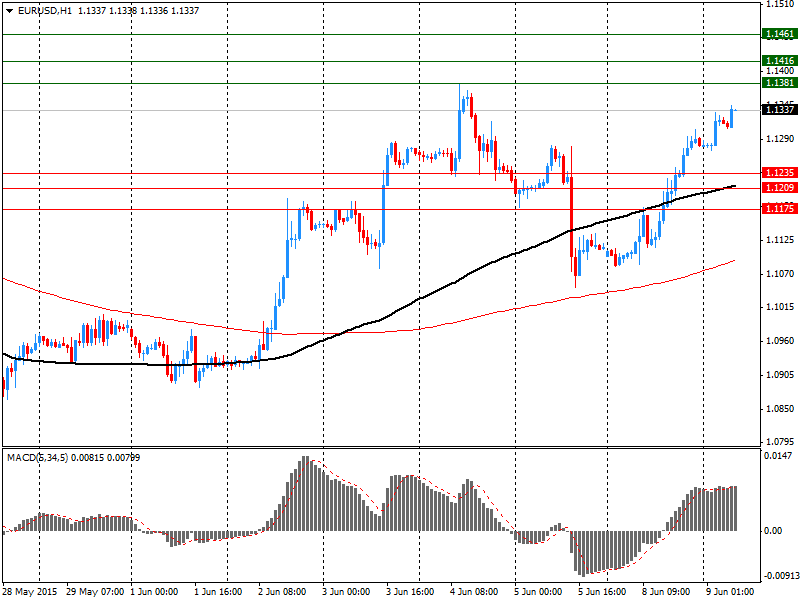This screenshot has height=600, width=800.
Task: Click the MACD(5,34,5) indicator label
Action: click(38, 458)
